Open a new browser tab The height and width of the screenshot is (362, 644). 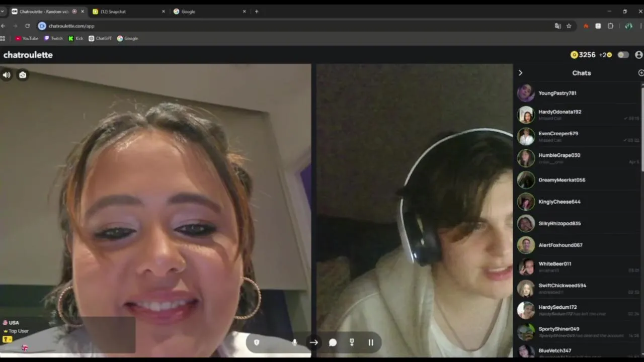click(x=257, y=12)
